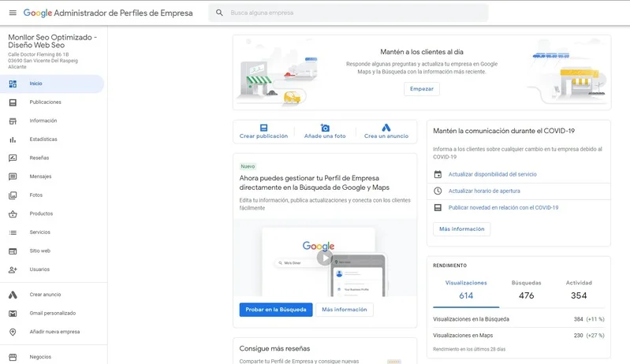630x364 pixels.
Task: Open Actualizar horario de apertura link
Action: [484, 191]
